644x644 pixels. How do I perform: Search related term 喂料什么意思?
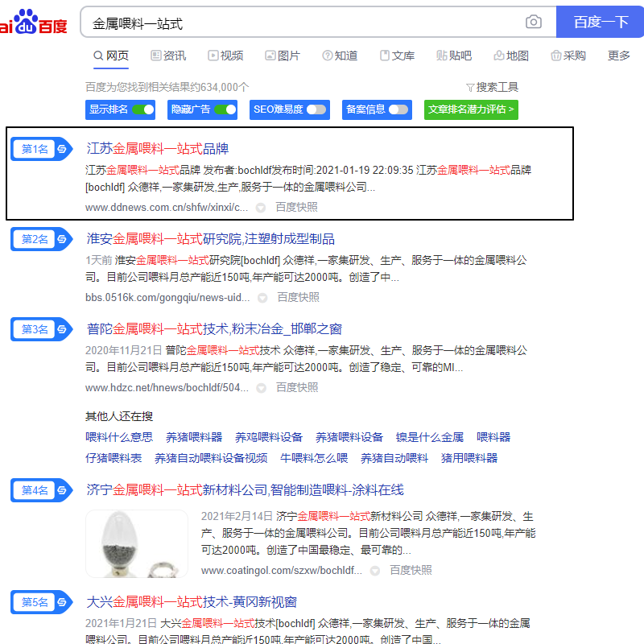pos(119,437)
